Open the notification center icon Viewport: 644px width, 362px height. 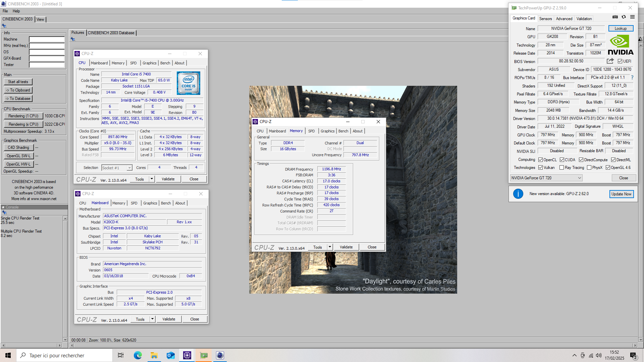[x=634, y=356]
